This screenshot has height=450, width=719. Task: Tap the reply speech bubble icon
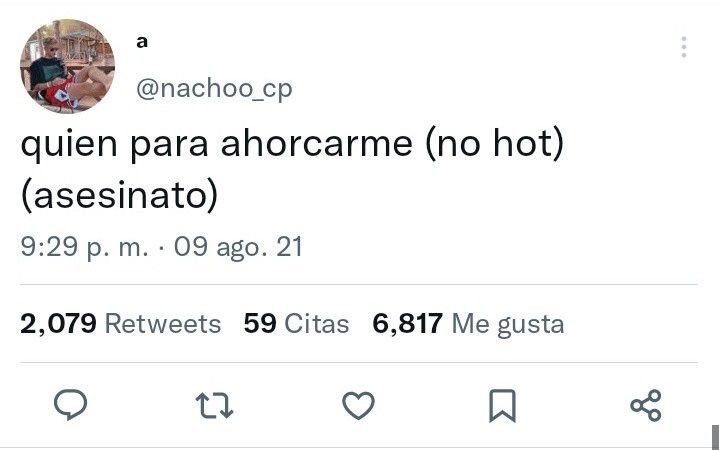coord(71,405)
